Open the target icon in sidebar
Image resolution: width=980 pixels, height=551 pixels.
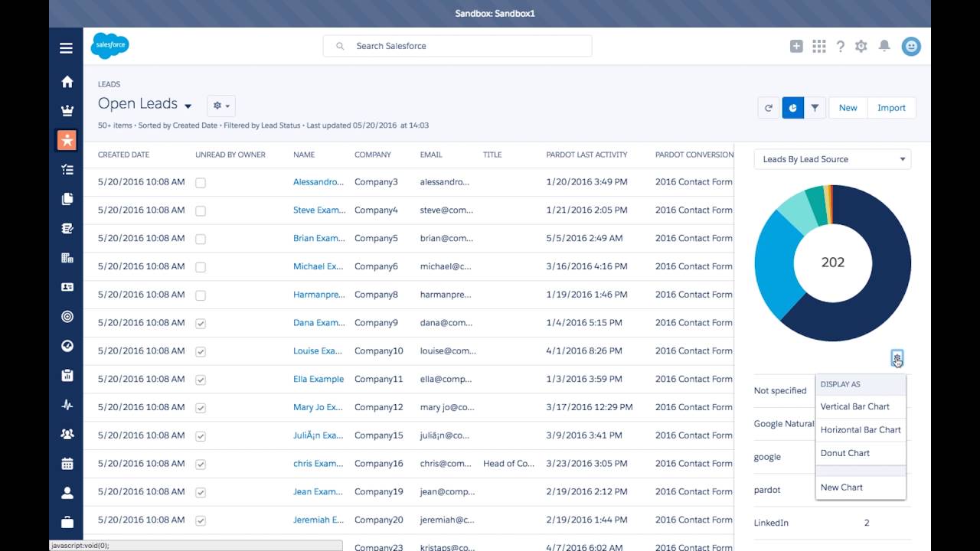pyautogui.click(x=67, y=317)
